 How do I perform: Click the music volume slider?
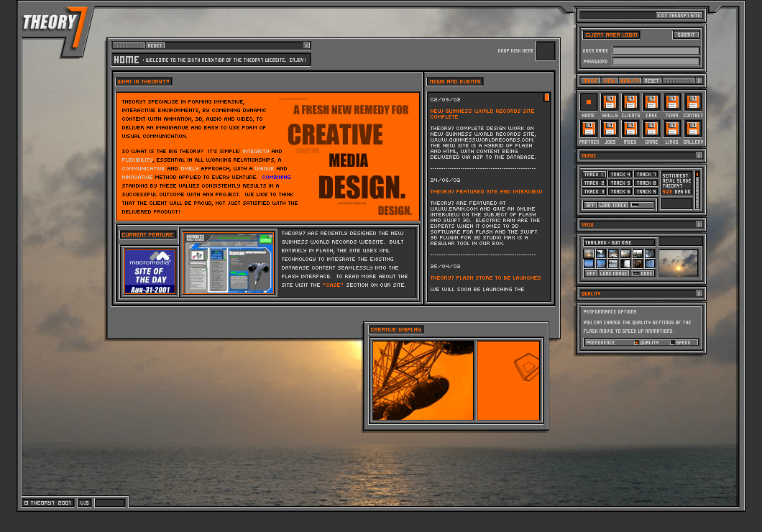pyautogui.click(x=697, y=188)
